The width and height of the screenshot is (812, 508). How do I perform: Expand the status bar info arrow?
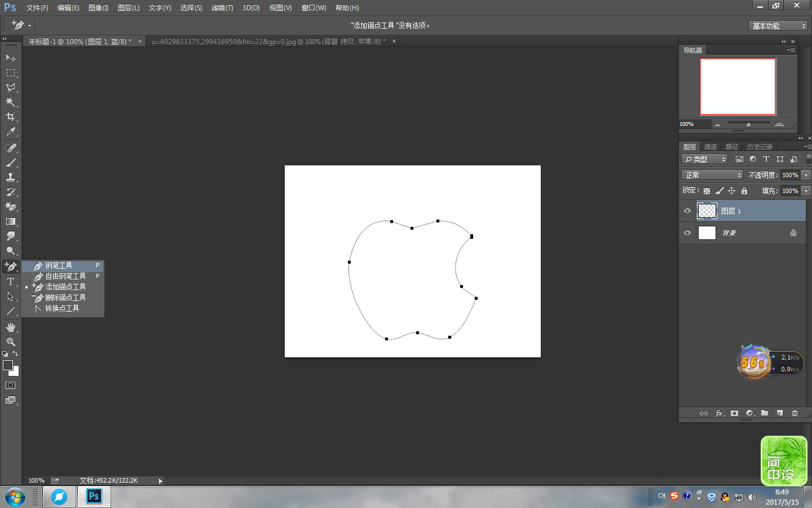click(x=161, y=481)
